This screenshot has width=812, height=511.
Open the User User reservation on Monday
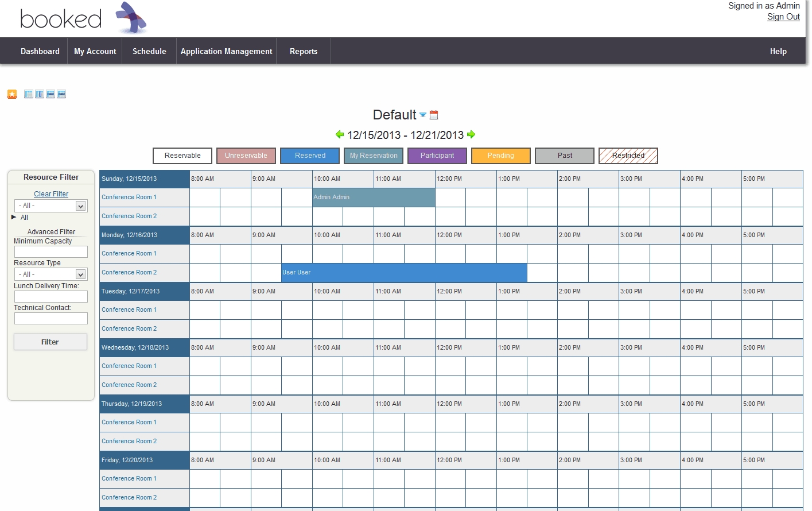(404, 273)
